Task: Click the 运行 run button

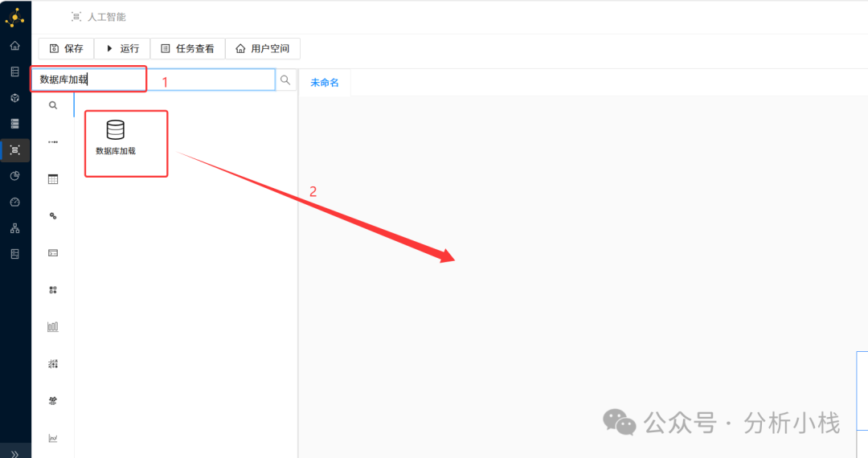Action: click(x=122, y=49)
